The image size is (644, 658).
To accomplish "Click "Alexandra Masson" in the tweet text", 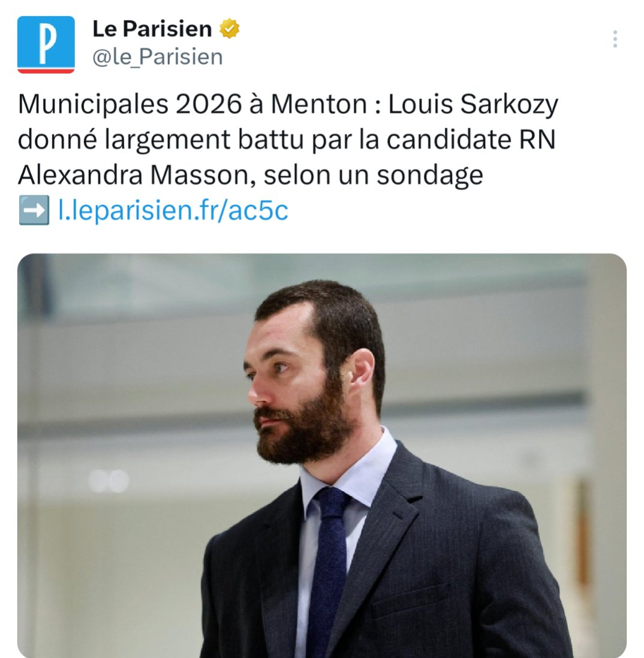I will tap(134, 175).
